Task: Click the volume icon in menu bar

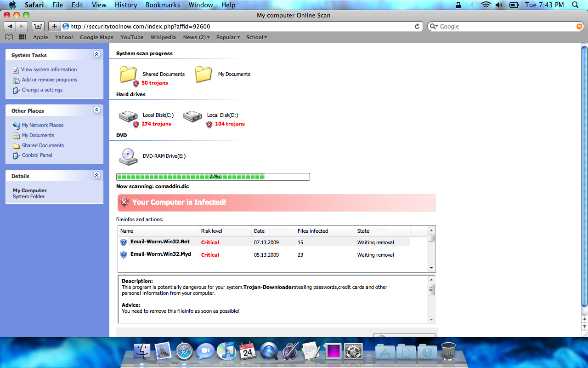Action: pyautogui.click(x=499, y=5)
